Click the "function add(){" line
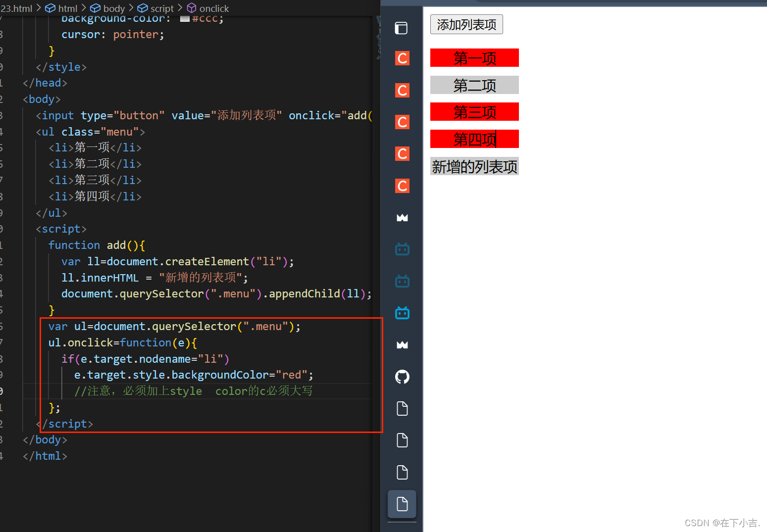This screenshot has width=767, height=532. click(x=97, y=245)
